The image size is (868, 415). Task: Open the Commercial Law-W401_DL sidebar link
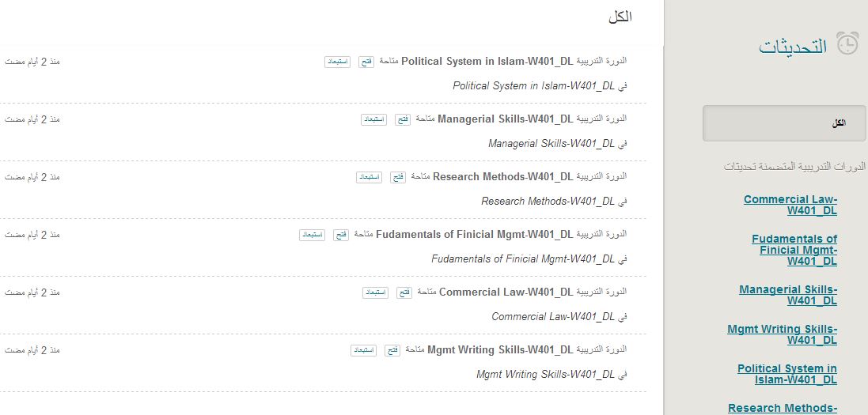click(x=790, y=206)
